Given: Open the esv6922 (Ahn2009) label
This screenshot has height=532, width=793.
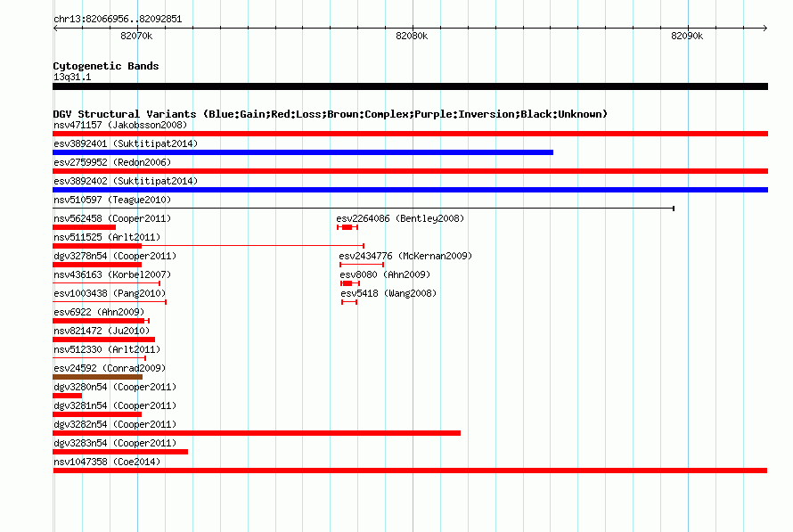Looking at the screenshot, I should [x=99, y=312].
